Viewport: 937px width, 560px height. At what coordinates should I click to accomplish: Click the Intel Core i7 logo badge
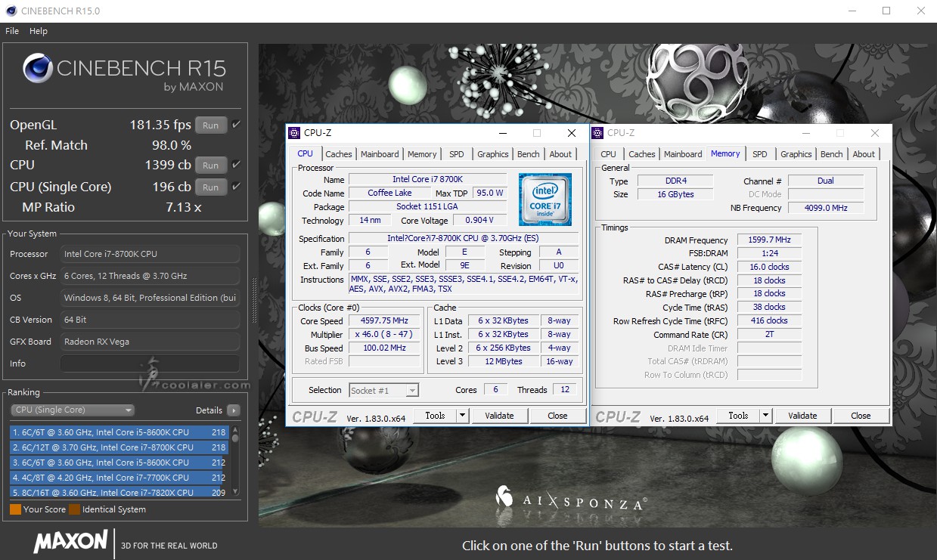545,200
